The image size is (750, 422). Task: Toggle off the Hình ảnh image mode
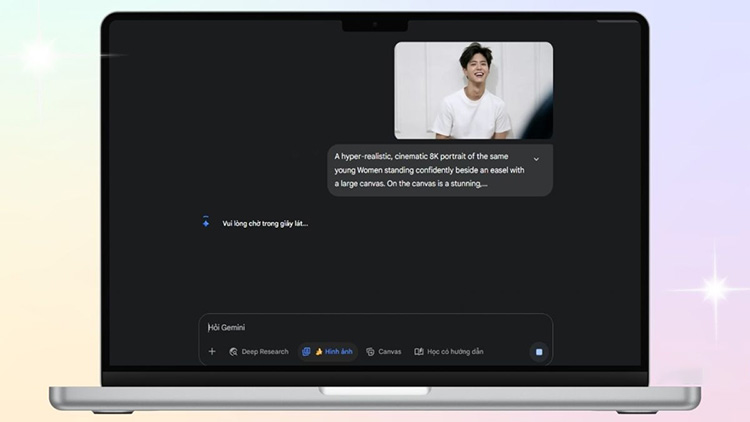[338, 352]
